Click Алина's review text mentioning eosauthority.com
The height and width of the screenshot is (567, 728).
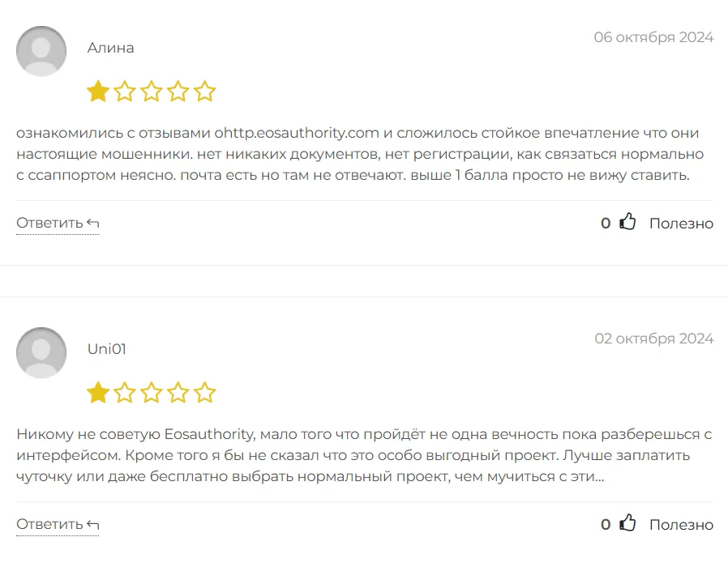tap(297, 133)
